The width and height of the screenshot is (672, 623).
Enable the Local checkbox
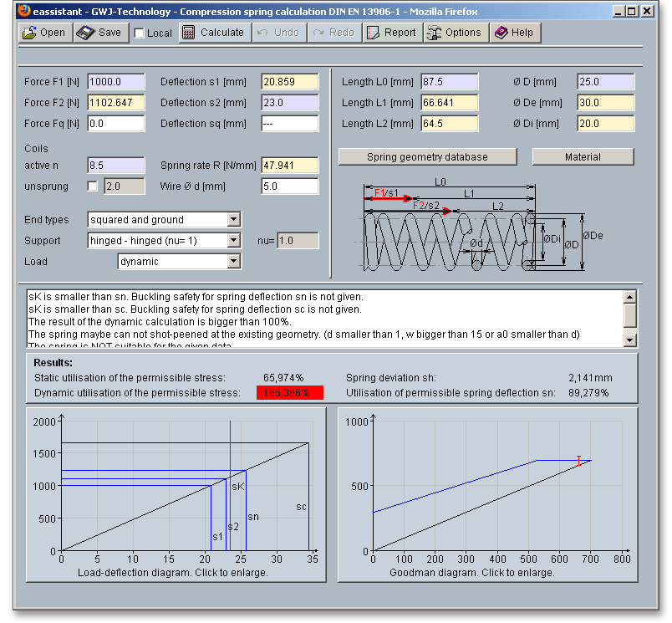[140, 33]
